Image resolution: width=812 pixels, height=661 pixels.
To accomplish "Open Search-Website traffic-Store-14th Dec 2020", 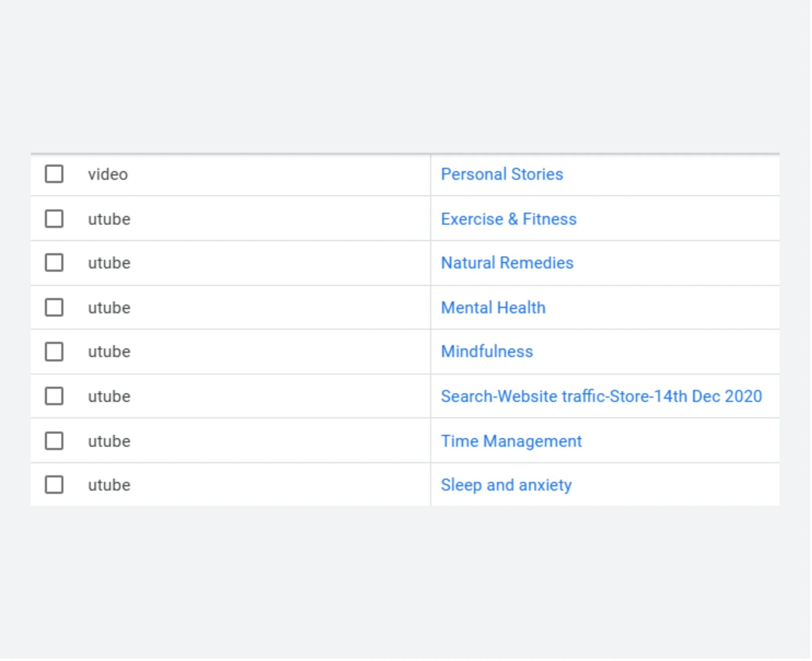I will tap(601, 396).
